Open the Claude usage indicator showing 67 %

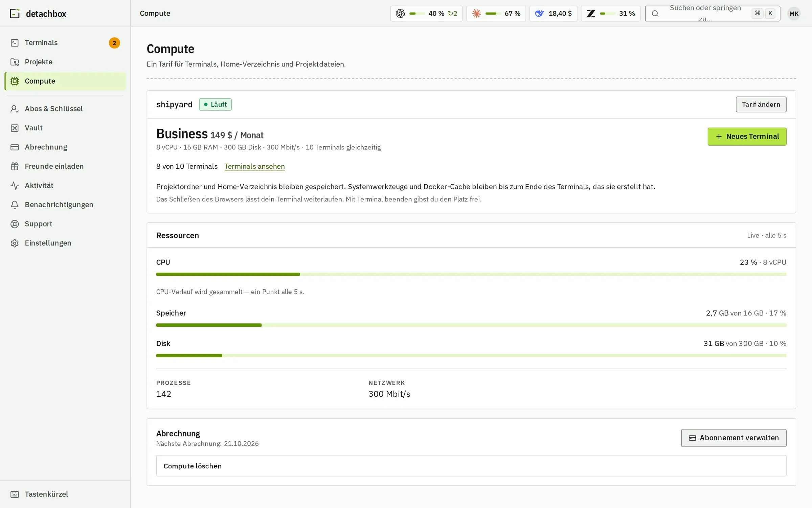(x=496, y=14)
